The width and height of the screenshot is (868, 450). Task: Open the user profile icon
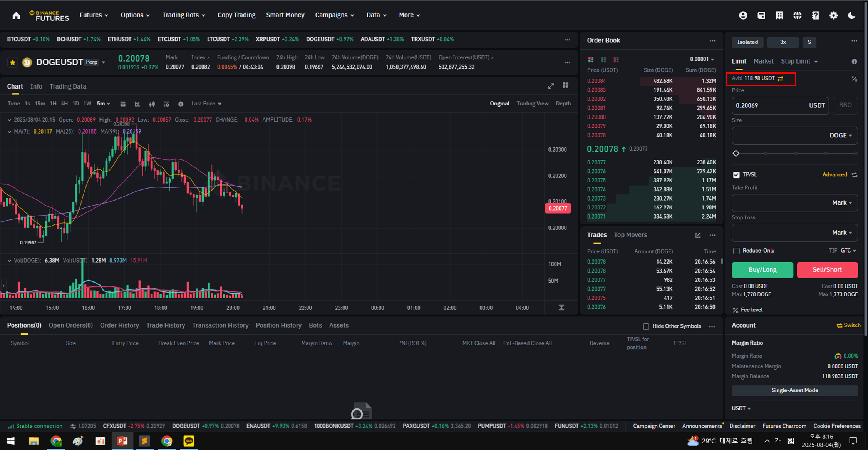[x=743, y=15]
